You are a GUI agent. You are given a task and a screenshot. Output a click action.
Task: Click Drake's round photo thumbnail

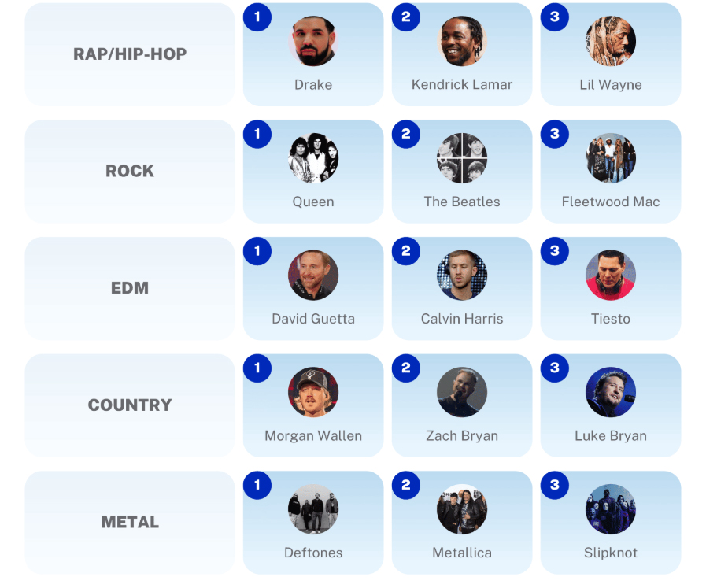click(x=313, y=41)
